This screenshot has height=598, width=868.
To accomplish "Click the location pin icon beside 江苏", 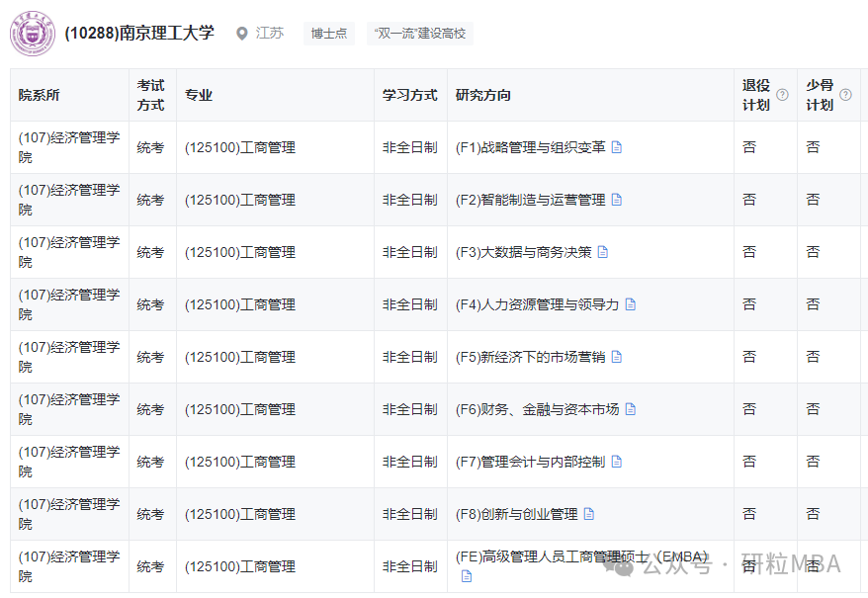I will click(241, 34).
